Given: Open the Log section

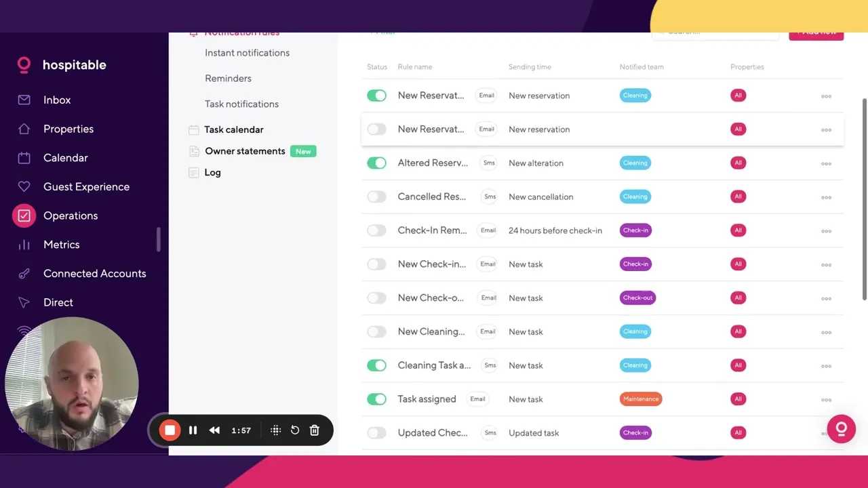Looking at the screenshot, I should (x=212, y=173).
